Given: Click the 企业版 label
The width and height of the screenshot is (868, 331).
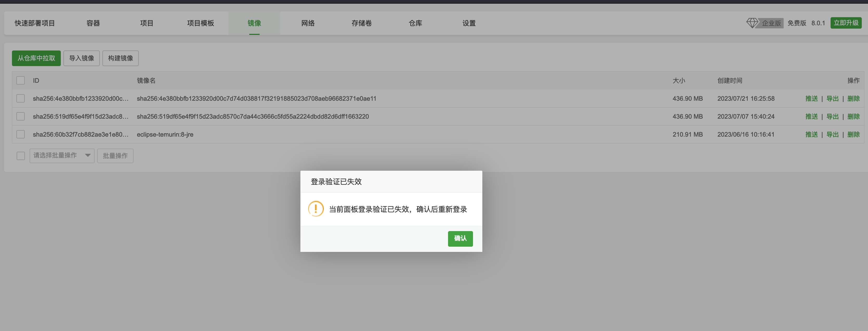Looking at the screenshot, I should pyautogui.click(x=771, y=23).
